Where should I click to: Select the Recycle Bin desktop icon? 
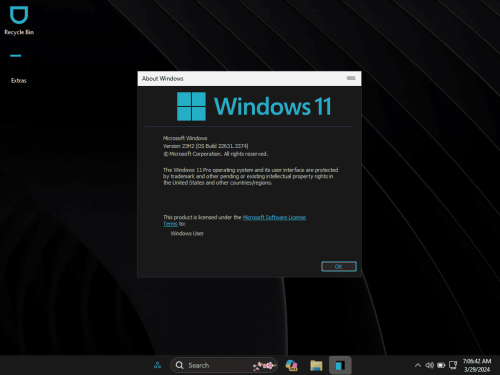[x=19, y=21]
